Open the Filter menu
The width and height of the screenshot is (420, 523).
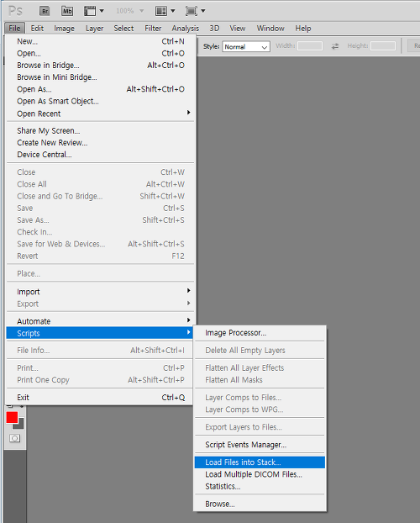pos(153,29)
